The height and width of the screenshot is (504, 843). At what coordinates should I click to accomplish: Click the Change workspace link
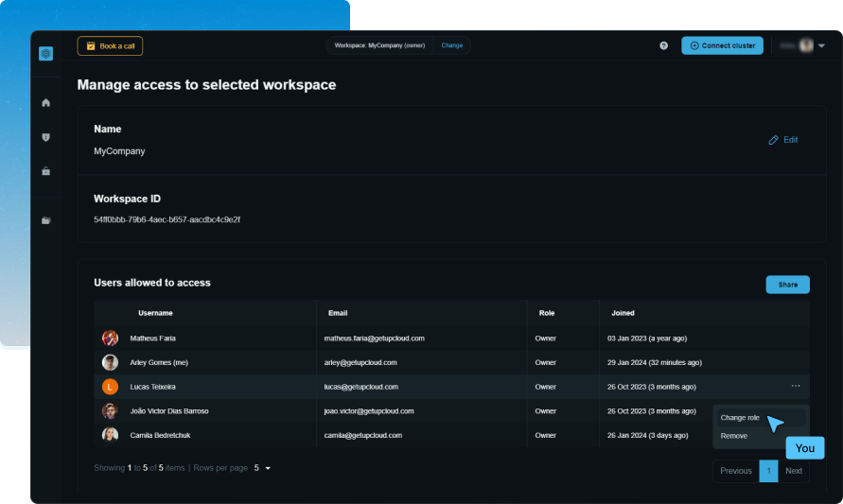(x=452, y=45)
